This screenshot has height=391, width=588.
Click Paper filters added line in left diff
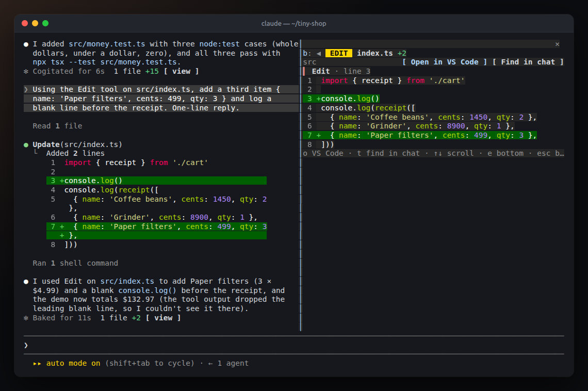click(156, 231)
